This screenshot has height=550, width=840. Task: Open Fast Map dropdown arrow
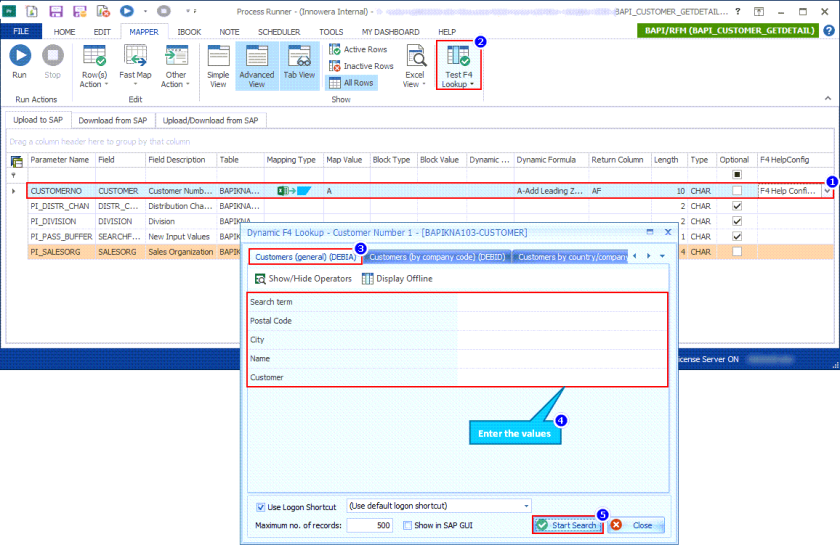pyautogui.click(x=135, y=84)
